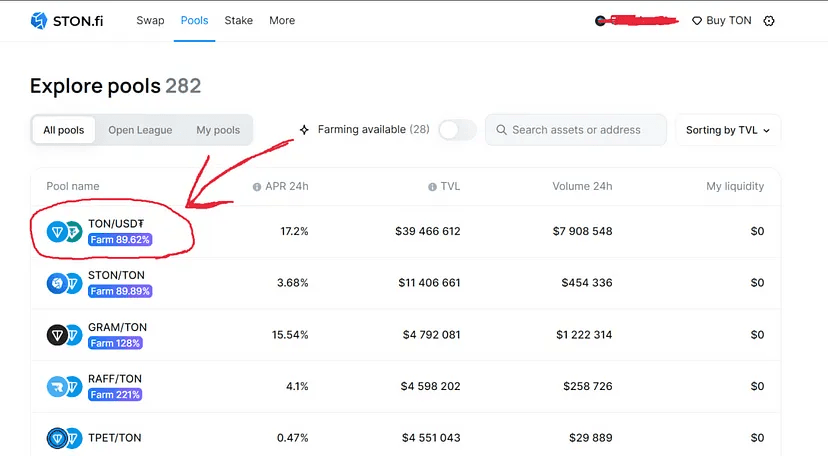Click the GRAM/TON token pair icon

[64, 335]
